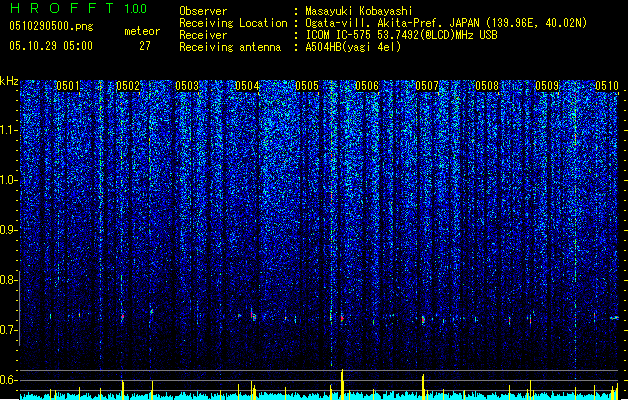The width and height of the screenshot is (629, 400).
Task: Click the ICOM IC-575 receiver text
Action: click(401, 35)
